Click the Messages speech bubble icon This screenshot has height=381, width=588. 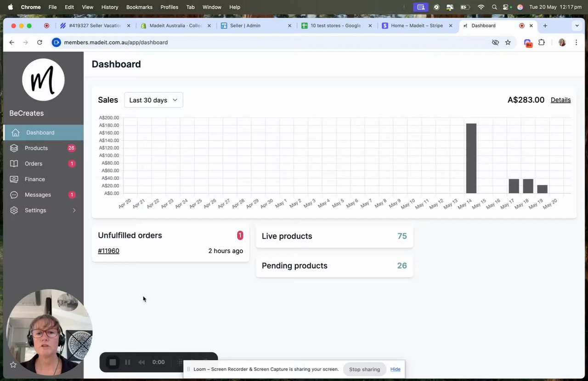14,195
